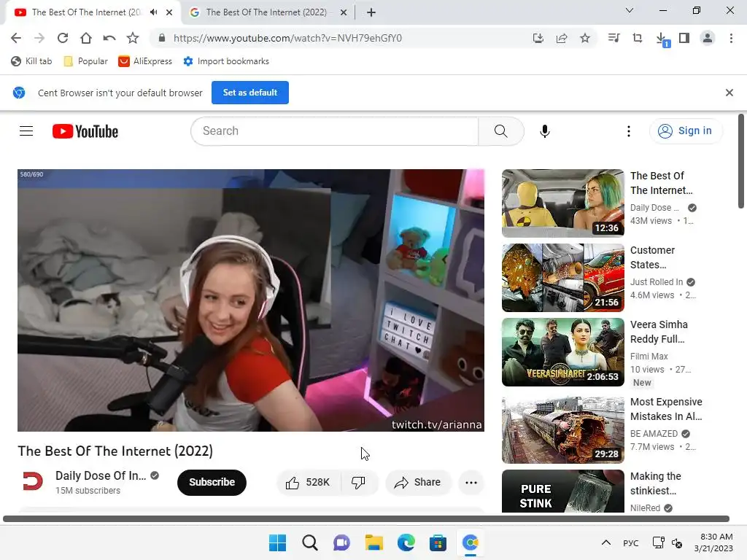
Task: Like the video with thumbs up 528K
Action: (x=309, y=483)
